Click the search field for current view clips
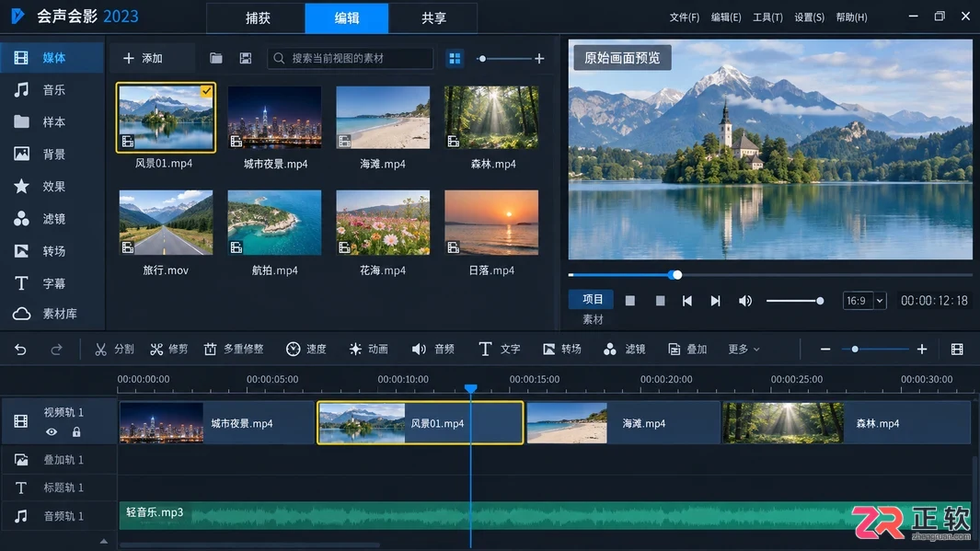The image size is (980, 551). [x=350, y=58]
